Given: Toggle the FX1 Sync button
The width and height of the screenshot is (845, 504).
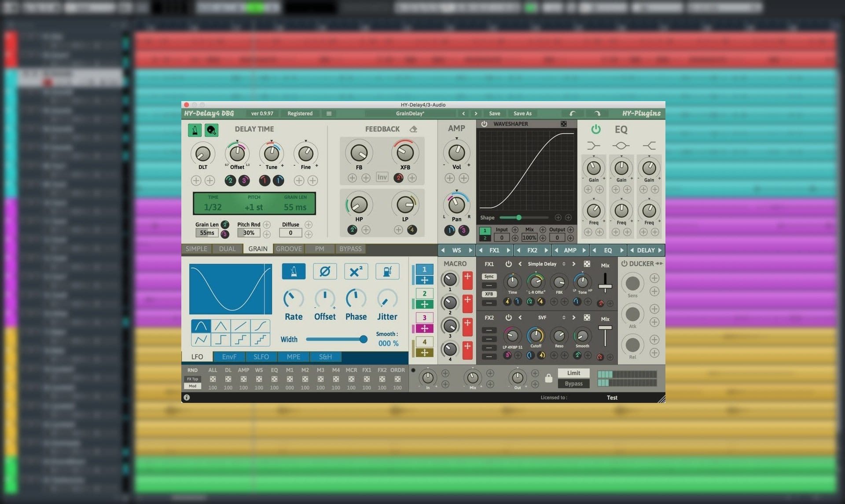Looking at the screenshot, I should tap(489, 277).
